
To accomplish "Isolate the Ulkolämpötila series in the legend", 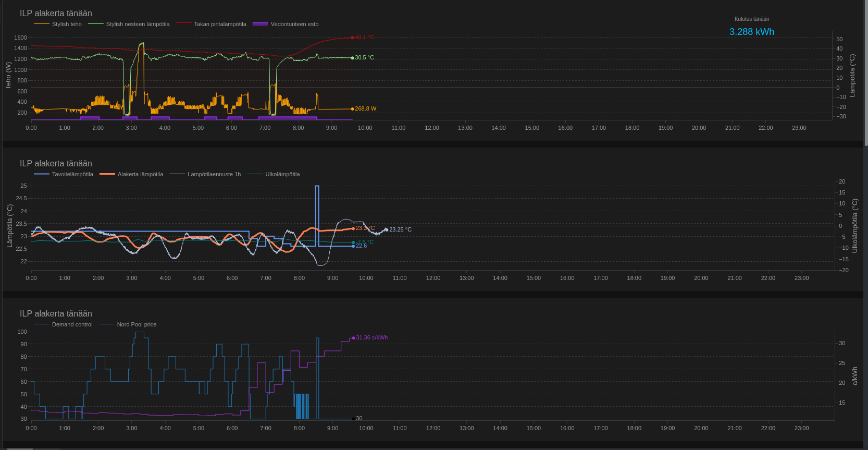I will pyautogui.click(x=282, y=174).
